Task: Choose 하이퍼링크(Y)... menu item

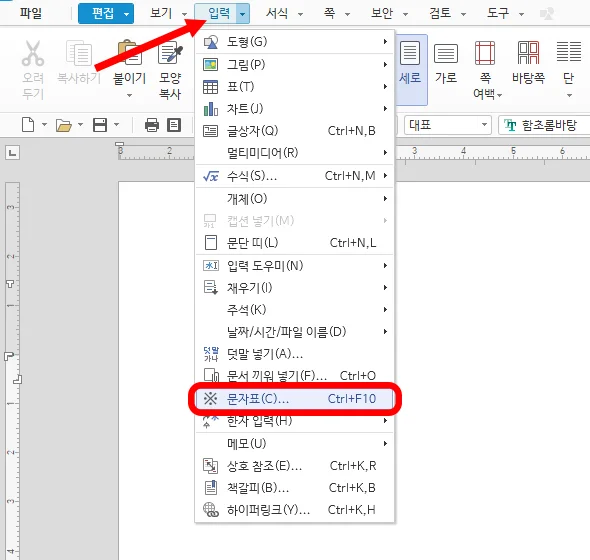Action: point(295,510)
